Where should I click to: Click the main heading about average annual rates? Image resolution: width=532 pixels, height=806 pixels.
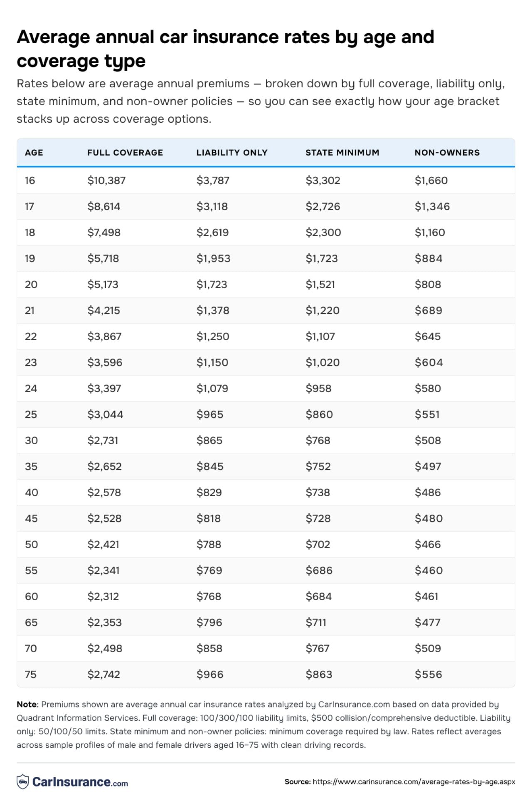point(225,49)
